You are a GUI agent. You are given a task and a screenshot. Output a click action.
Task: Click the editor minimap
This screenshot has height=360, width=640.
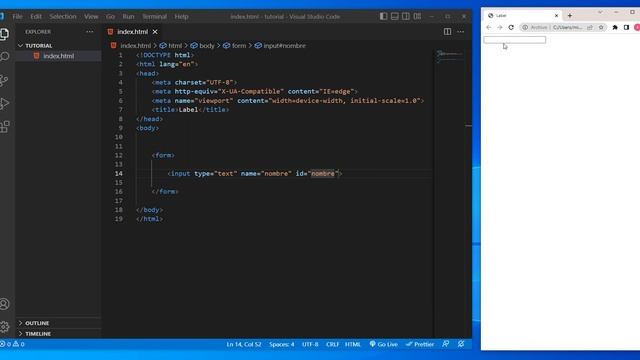coord(449,57)
